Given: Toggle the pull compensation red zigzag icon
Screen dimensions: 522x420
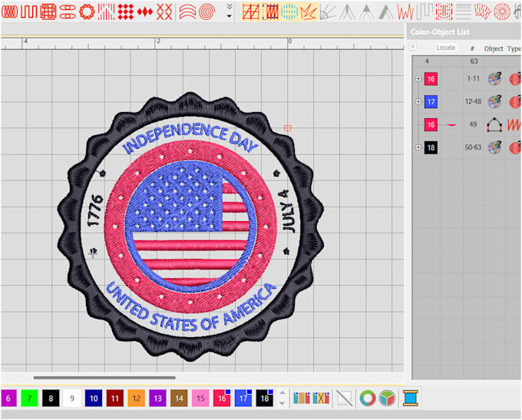Looking at the screenshot, I should point(270,12).
